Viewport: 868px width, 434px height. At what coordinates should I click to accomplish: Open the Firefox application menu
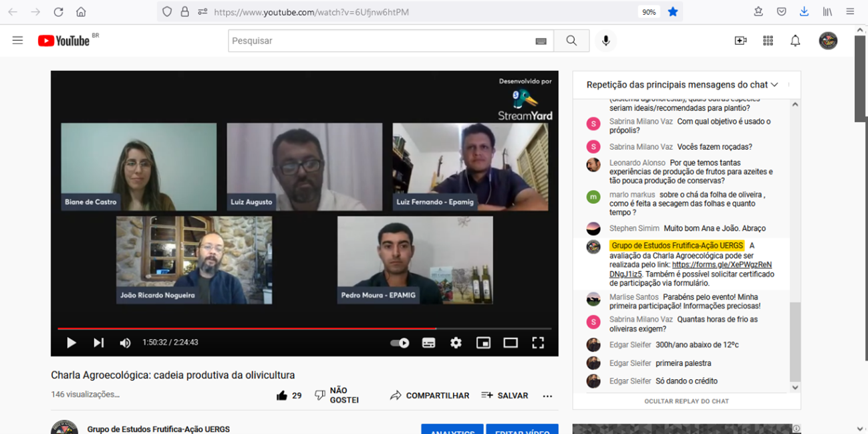tap(849, 11)
